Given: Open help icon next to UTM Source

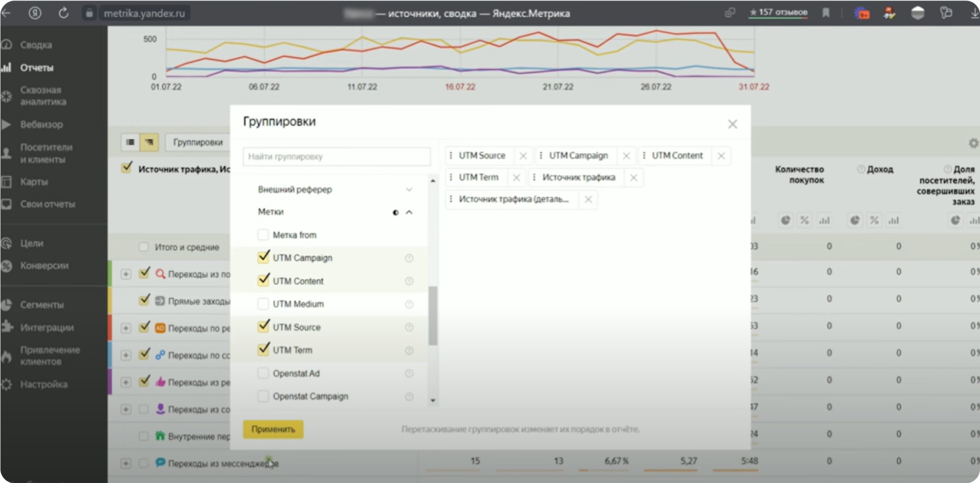Looking at the screenshot, I should point(409,327).
